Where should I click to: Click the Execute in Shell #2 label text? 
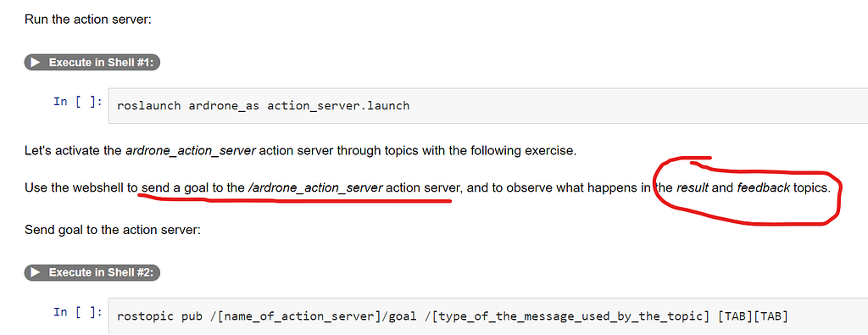point(100,272)
